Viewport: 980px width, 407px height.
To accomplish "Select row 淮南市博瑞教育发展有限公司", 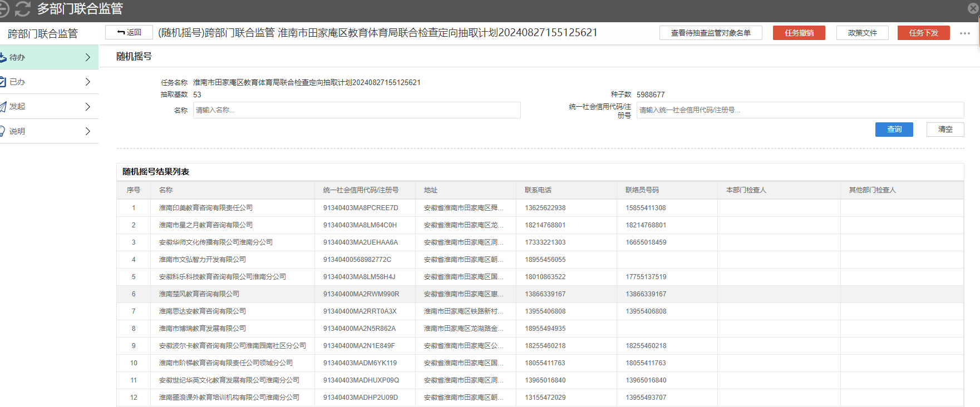I will (540, 329).
